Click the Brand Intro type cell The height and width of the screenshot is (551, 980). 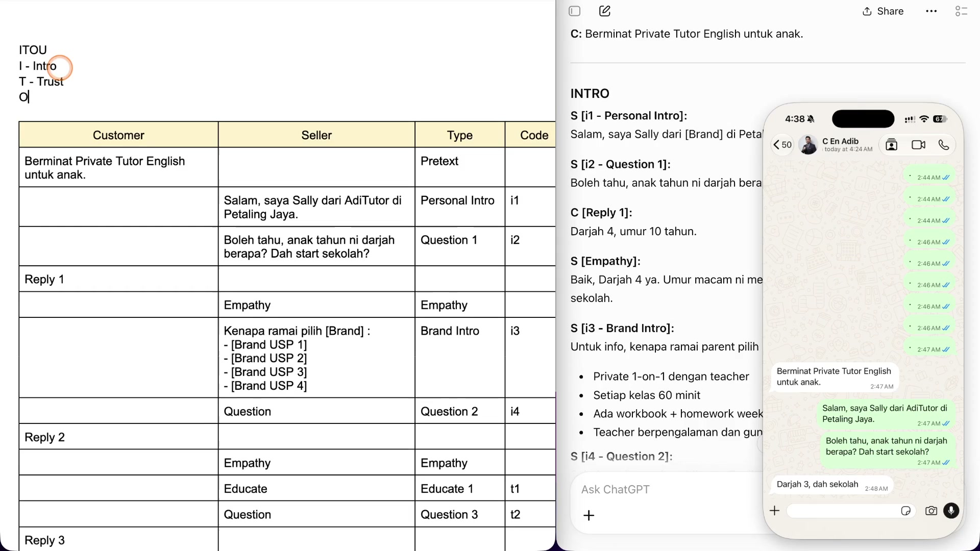[460, 358]
